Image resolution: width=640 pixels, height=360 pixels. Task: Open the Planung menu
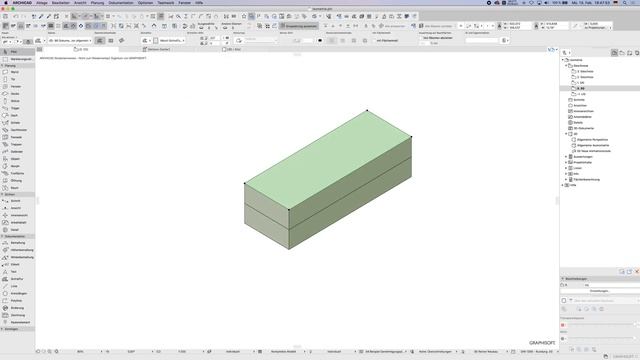[97, 3]
